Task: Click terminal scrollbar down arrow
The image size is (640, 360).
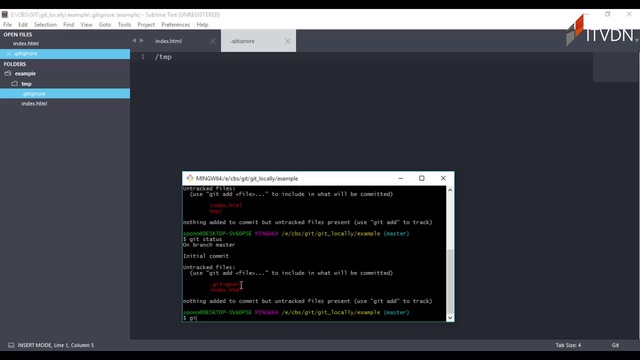Action: tap(450, 318)
